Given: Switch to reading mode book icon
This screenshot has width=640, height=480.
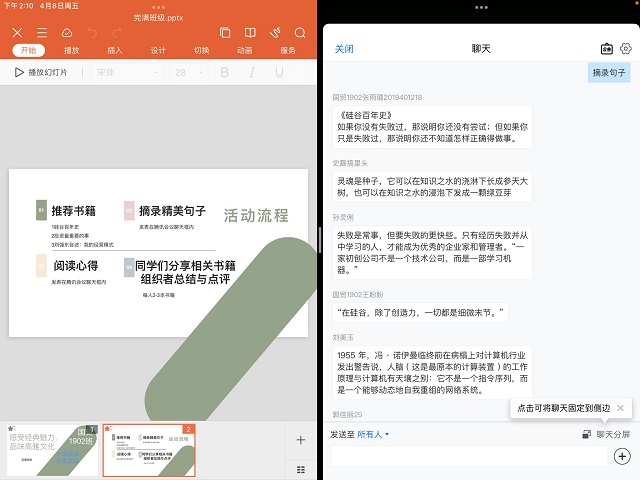Looking at the screenshot, I should [250, 33].
